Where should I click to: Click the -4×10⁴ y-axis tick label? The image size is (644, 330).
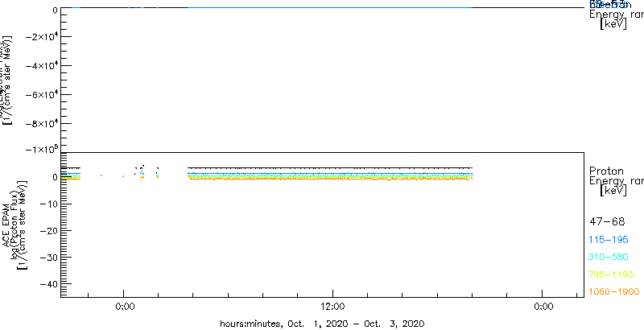coord(40,66)
